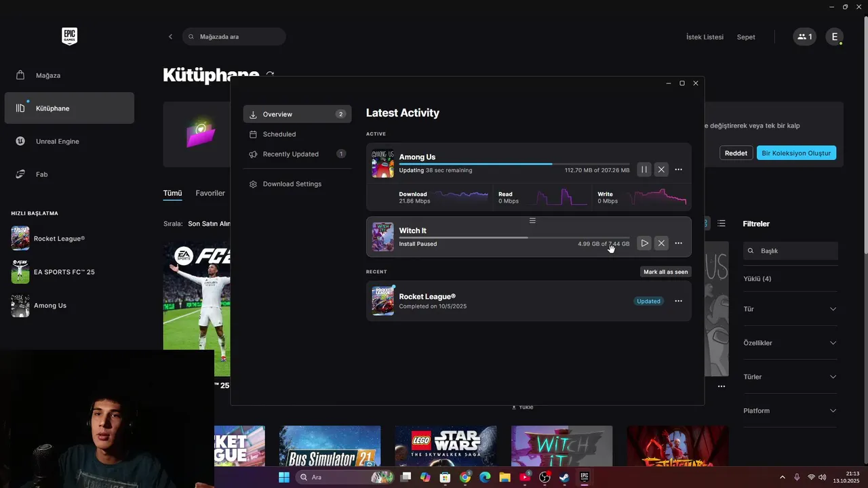Open the volume control in tray
The image size is (868, 488).
coord(823,477)
